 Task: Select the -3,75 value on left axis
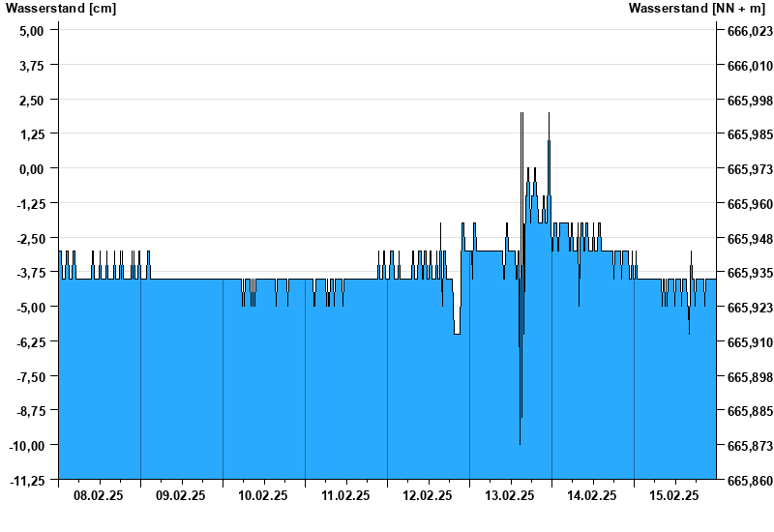coord(30,273)
